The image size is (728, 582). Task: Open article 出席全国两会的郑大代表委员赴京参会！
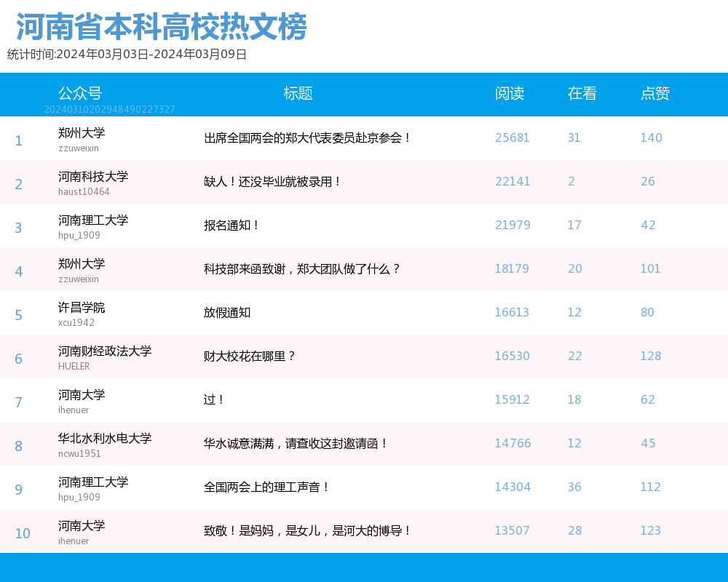coord(306,137)
